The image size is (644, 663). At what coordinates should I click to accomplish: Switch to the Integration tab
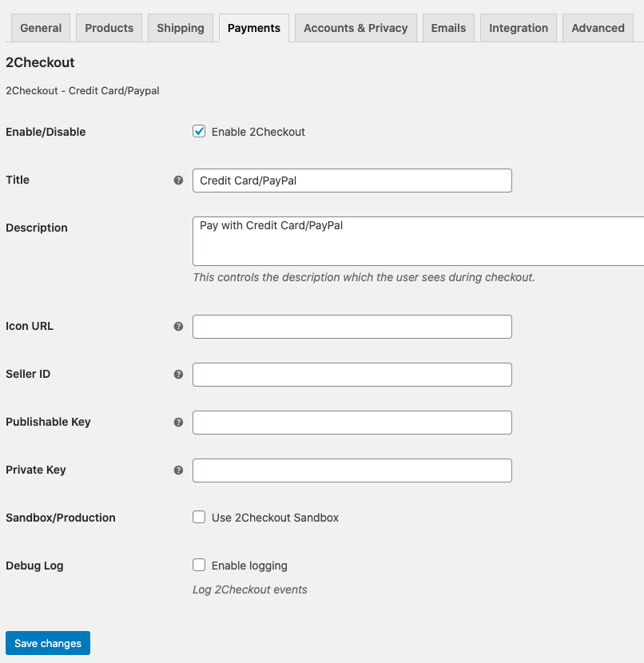[x=519, y=28]
